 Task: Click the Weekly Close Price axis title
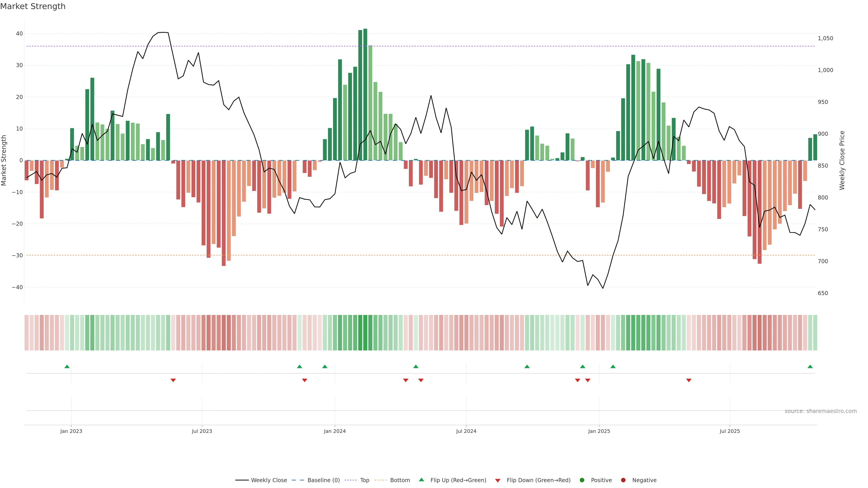pyautogui.click(x=842, y=160)
